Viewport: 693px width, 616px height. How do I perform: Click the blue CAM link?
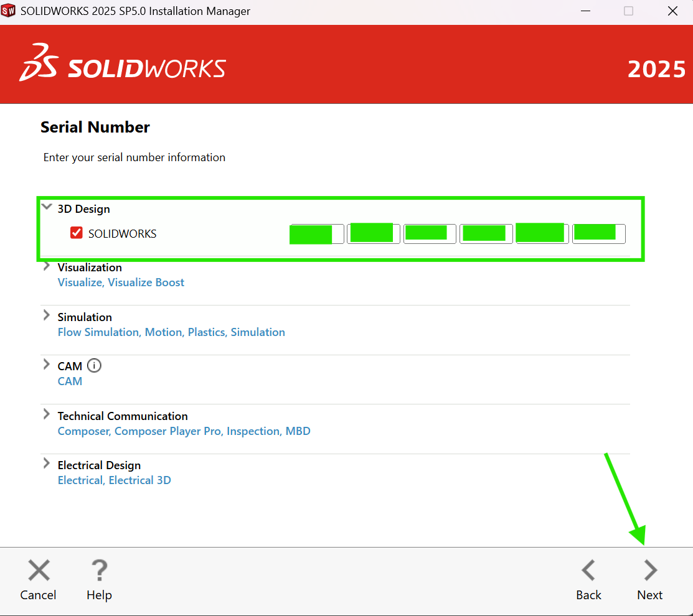[x=70, y=381]
